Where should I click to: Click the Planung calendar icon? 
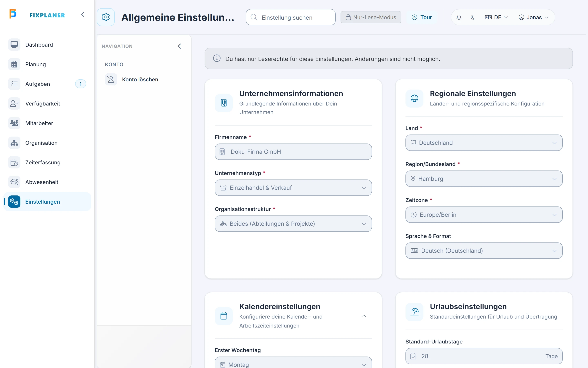(x=14, y=64)
